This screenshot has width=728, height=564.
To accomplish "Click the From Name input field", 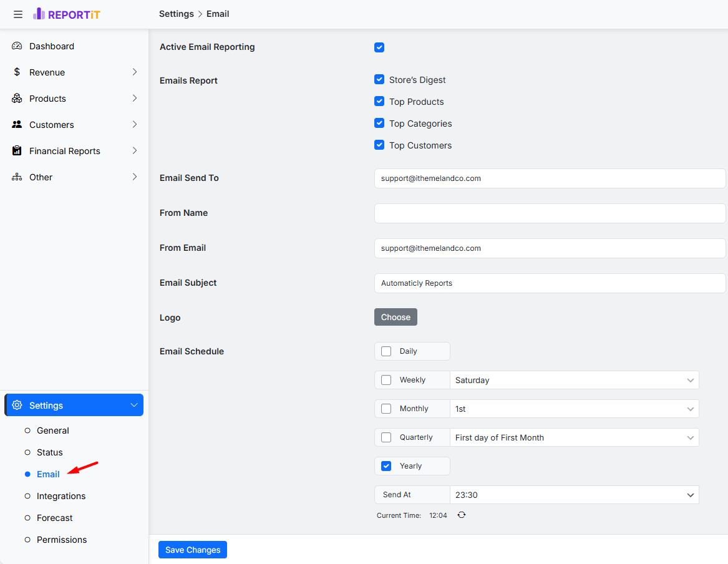I will pos(550,213).
